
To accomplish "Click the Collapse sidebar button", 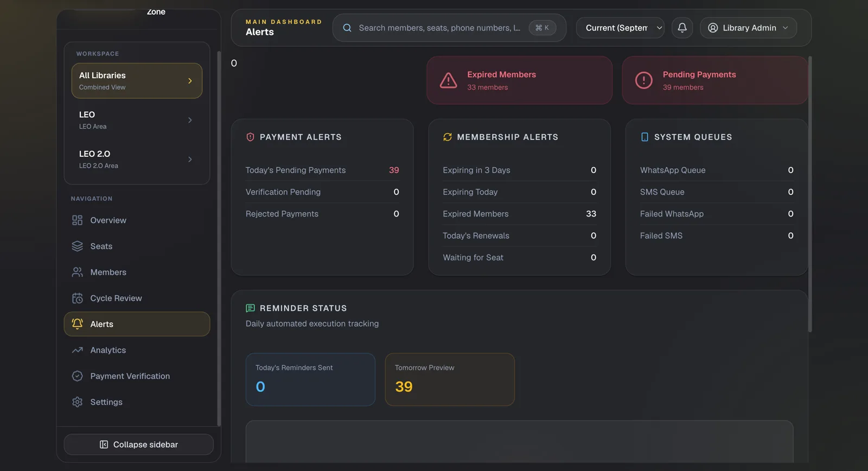I will pos(138,444).
